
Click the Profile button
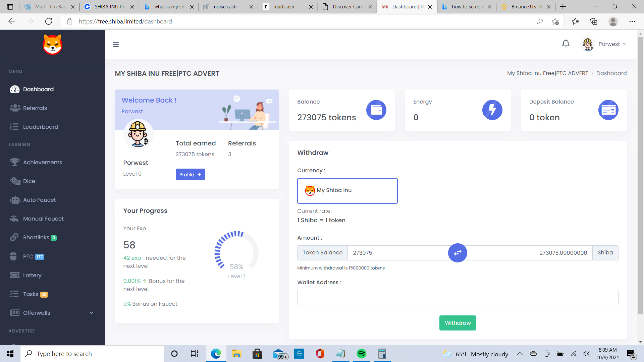click(190, 175)
